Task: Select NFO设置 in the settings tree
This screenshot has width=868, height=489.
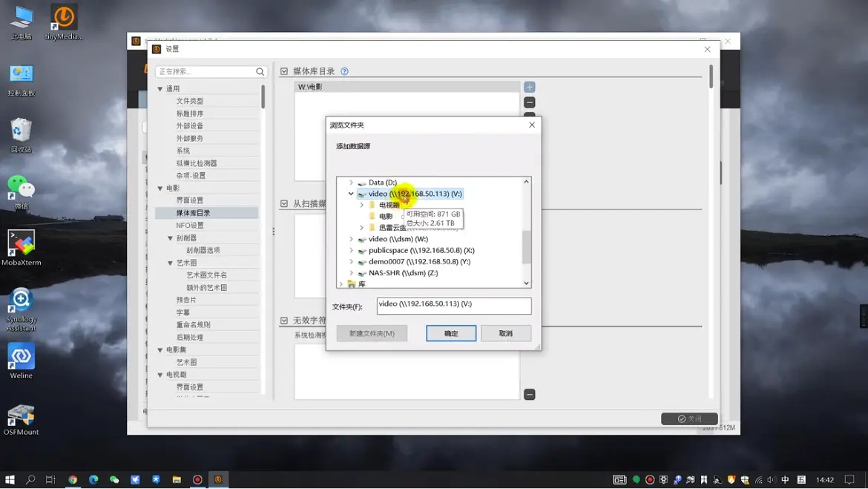Action: [190, 226]
